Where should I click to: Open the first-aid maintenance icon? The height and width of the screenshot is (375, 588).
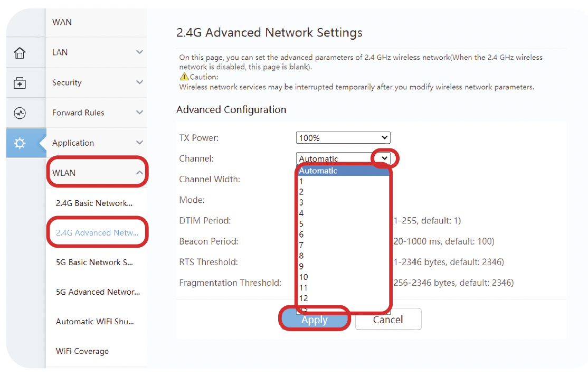pyautogui.click(x=20, y=83)
